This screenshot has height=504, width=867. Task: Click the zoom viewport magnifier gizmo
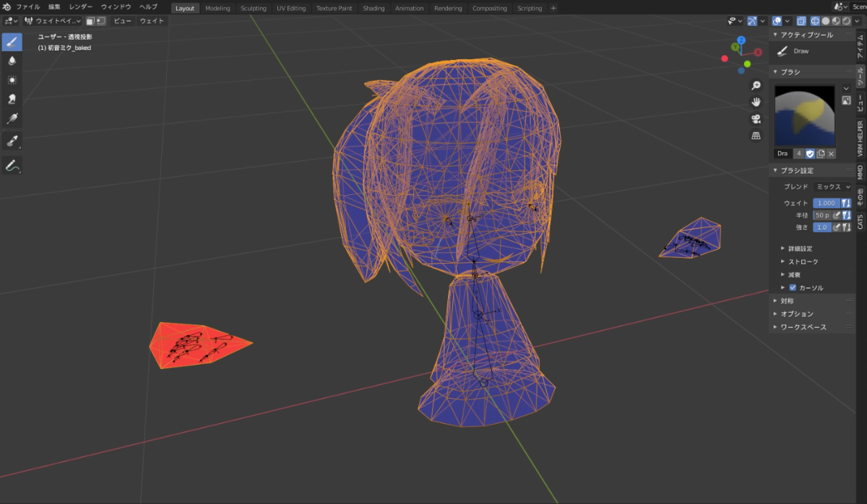756,85
